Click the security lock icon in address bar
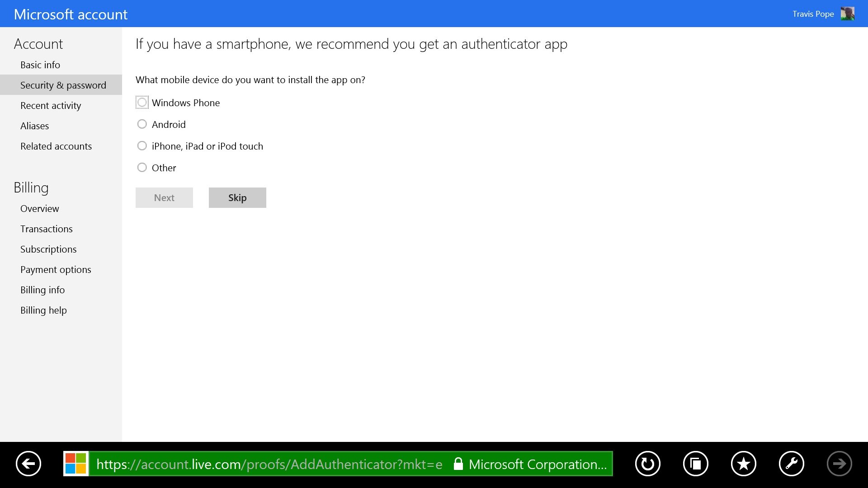 [x=458, y=464]
